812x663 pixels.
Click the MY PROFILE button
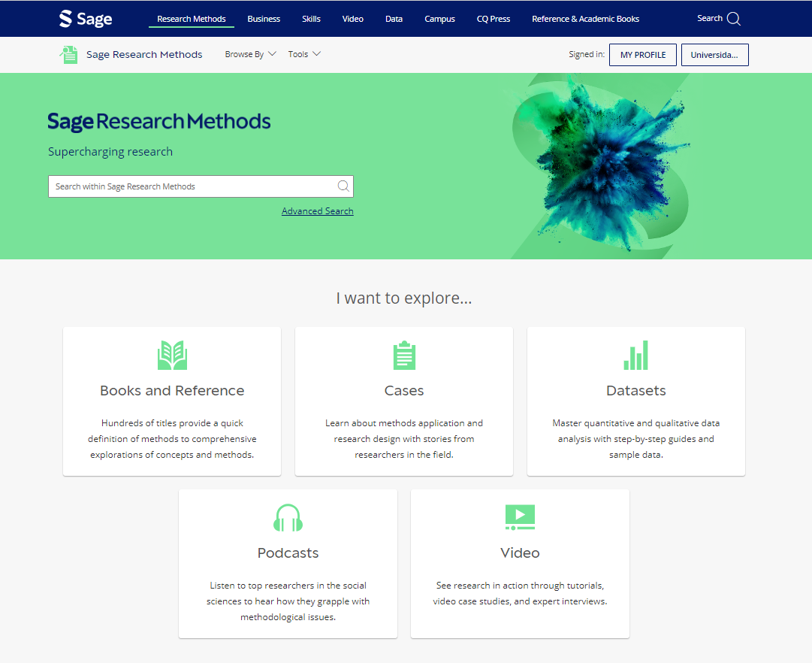(x=642, y=54)
